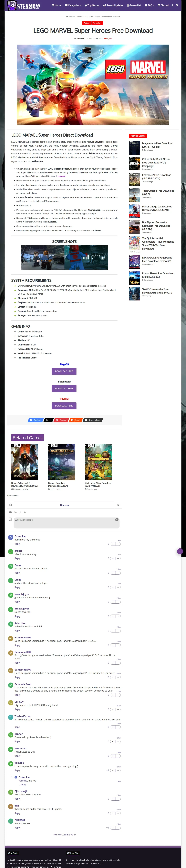The image size is (186, 868).
Task: Upvote PHAROM's PEAK GAMING comment
Action: tap(113, 827)
